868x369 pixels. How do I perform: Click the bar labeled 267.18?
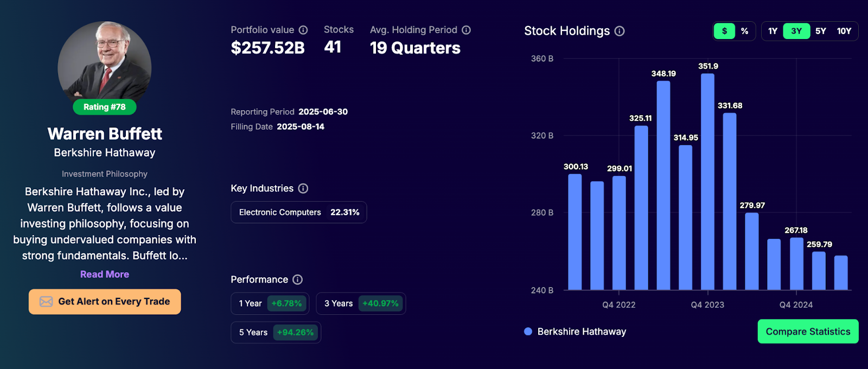point(796,264)
